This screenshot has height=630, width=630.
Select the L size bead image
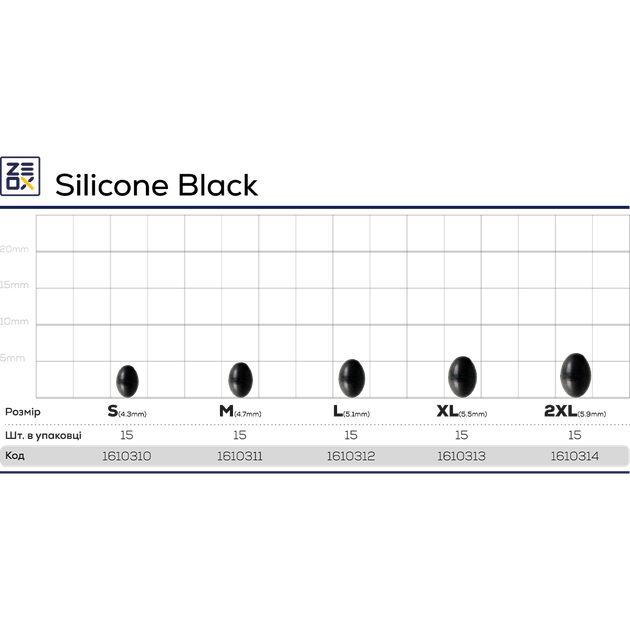point(352,378)
